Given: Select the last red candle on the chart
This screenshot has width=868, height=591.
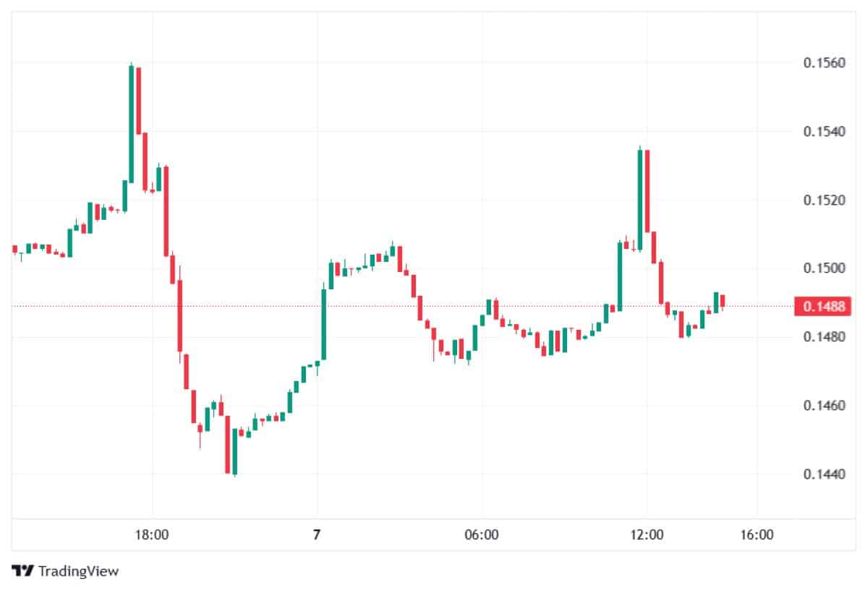Looking at the screenshot, I should pyautogui.click(x=722, y=300).
